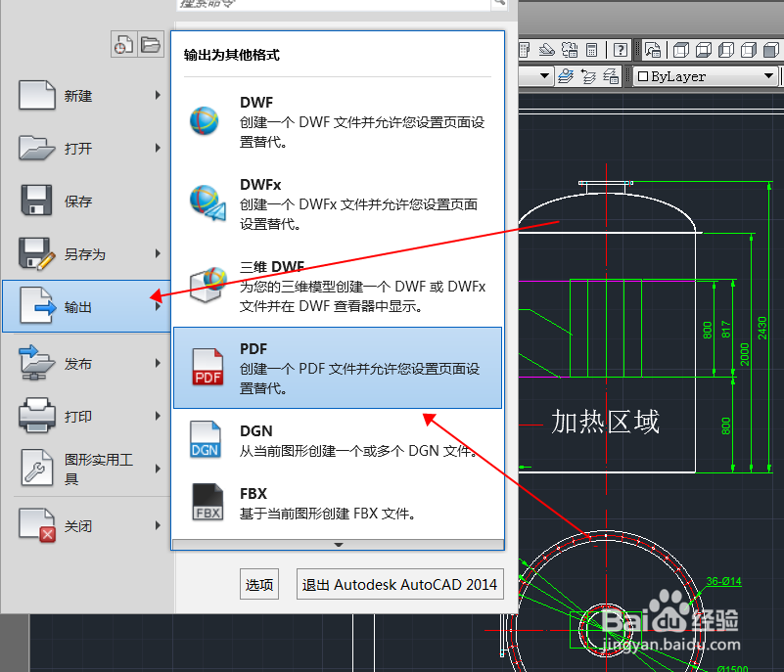Open the Named Views icon
Viewport: 784px width, 672px height.
pyautogui.click(x=653, y=50)
